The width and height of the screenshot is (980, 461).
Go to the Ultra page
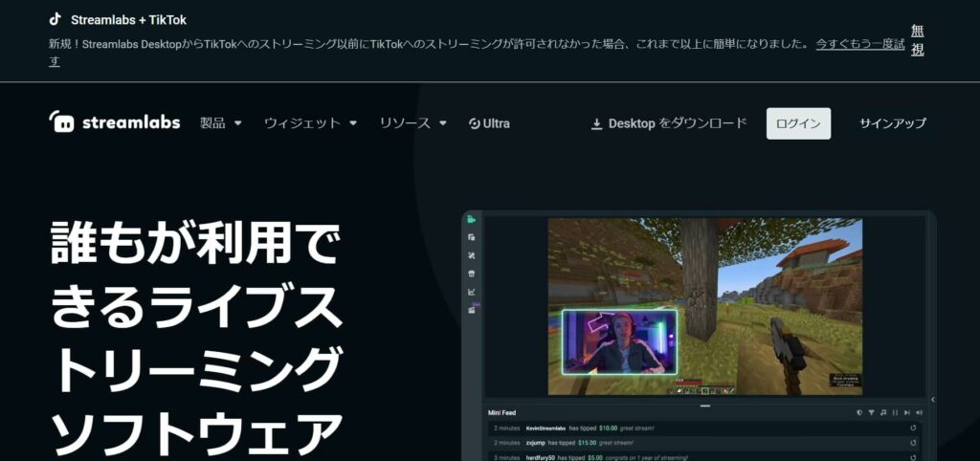point(489,123)
